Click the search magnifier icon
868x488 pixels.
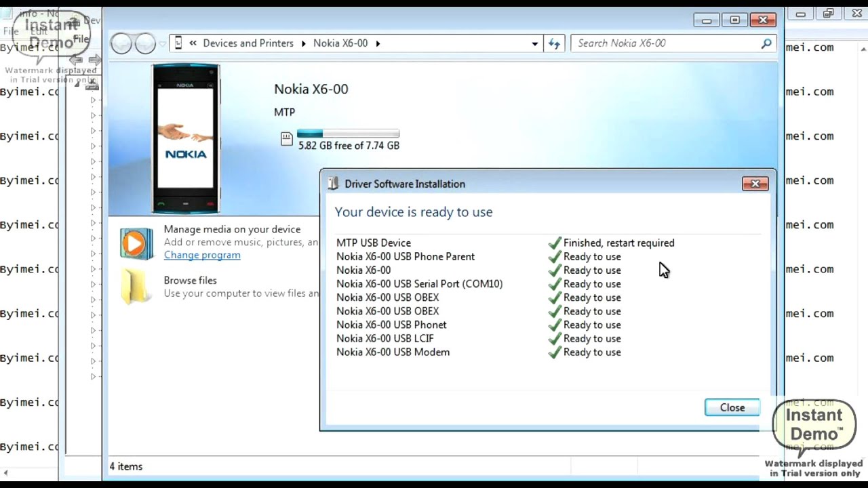point(766,43)
